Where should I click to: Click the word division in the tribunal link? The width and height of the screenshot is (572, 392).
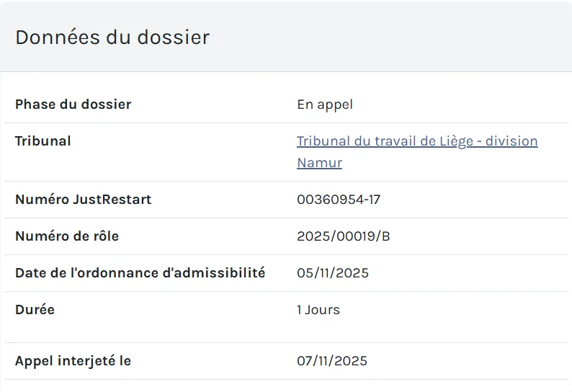tap(511, 141)
